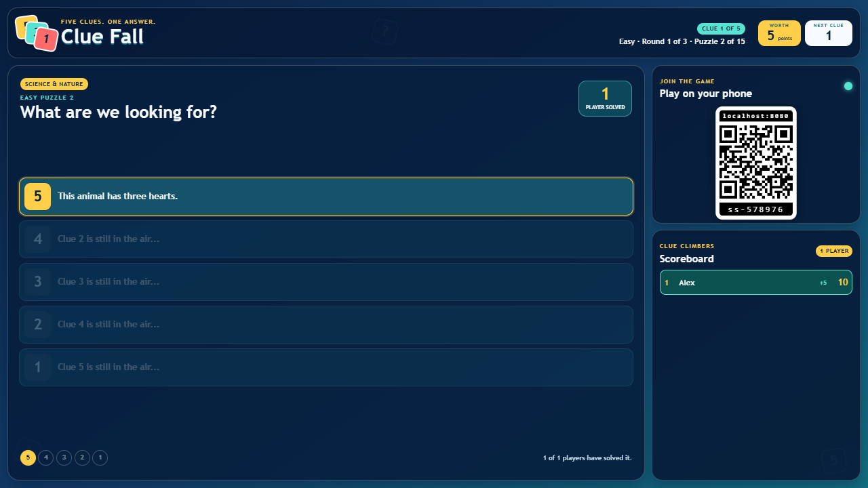Click the yellow progress dot 5
The width and height of the screenshot is (868, 488).
pos(28,458)
